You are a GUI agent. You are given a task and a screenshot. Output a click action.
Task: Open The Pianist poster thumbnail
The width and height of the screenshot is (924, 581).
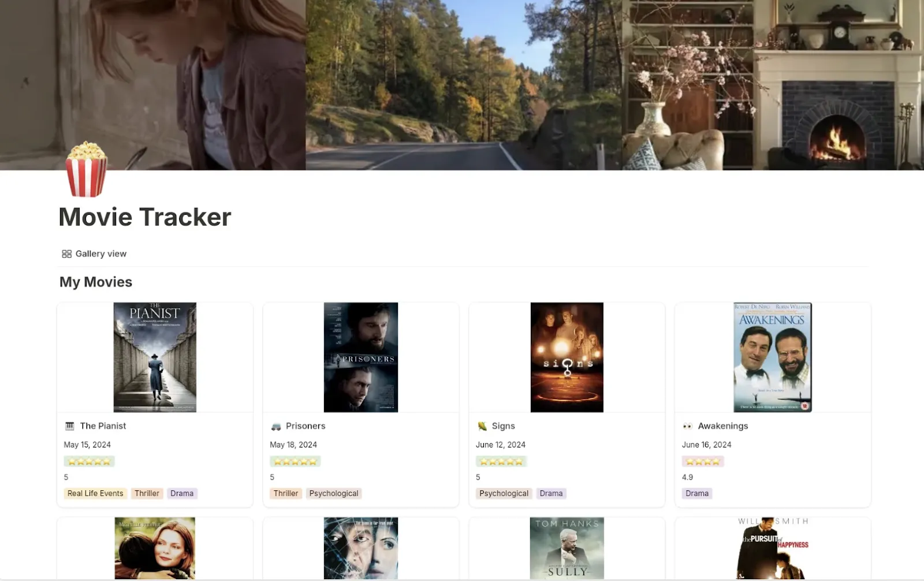point(155,357)
